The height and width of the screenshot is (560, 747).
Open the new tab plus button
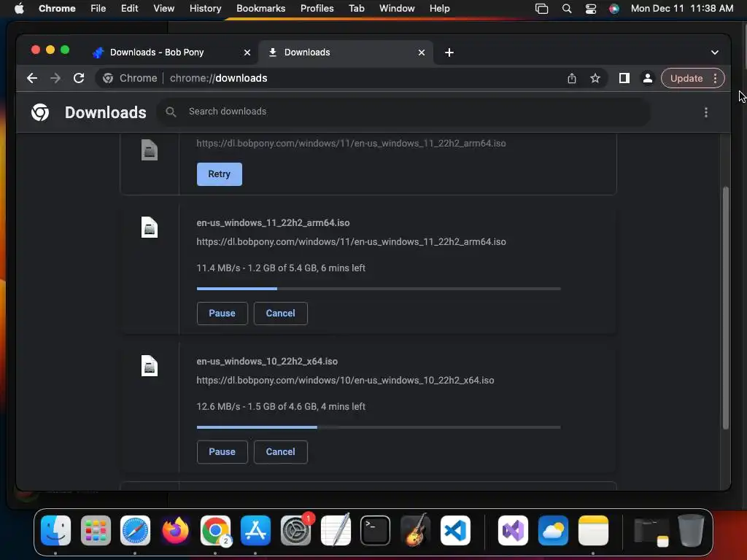[x=449, y=52]
